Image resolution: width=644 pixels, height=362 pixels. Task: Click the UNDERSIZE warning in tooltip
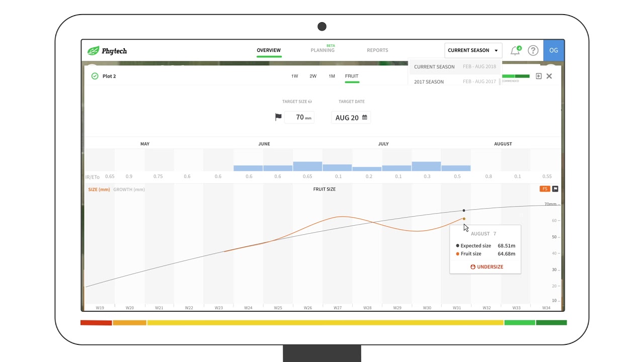pyautogui.click(x=487, y=267)
